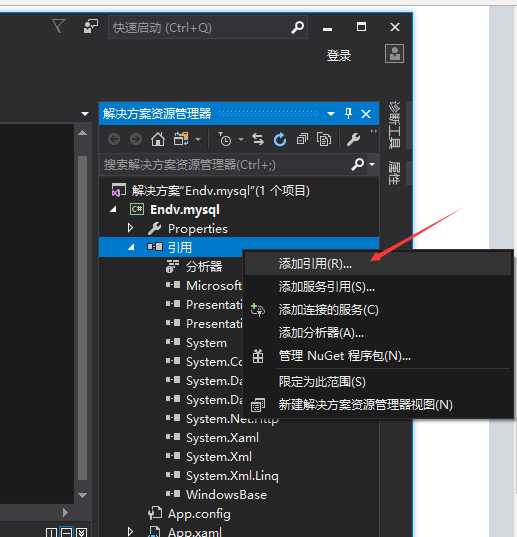Select the System.Xml.Linq reference
The width and height of the screenshot is (517, 537).
coord(232,475)
